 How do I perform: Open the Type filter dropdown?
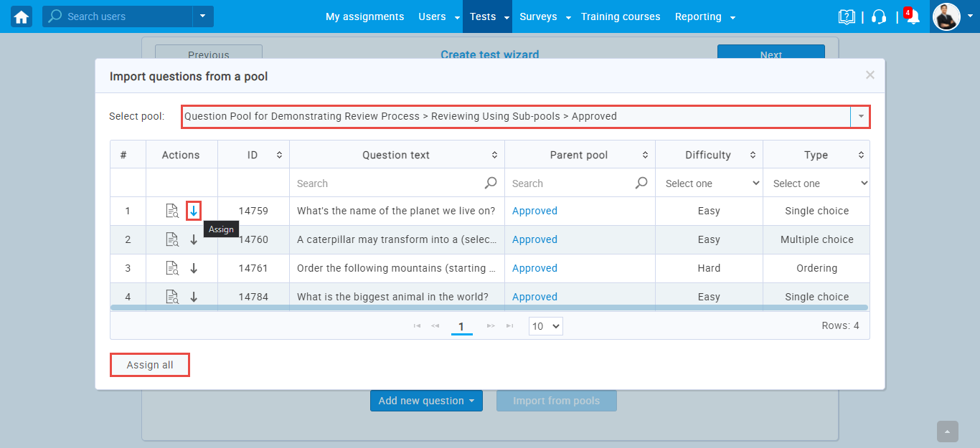pos(816,184)
